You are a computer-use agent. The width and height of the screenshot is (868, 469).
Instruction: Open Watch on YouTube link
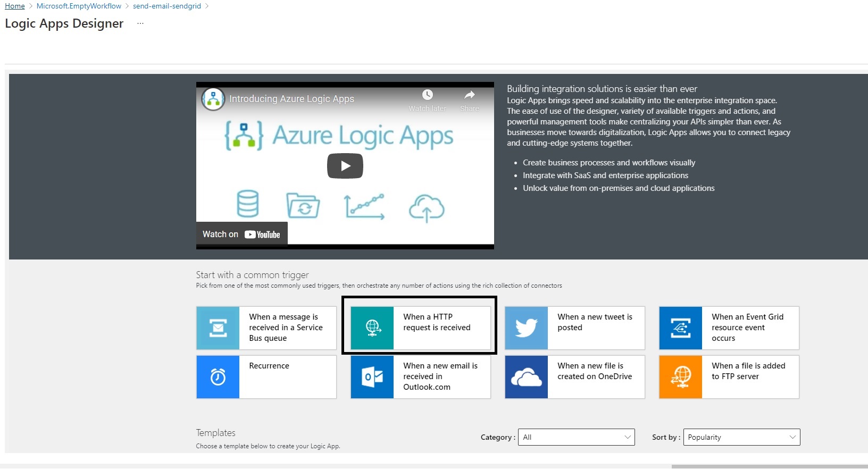point(242,234)
